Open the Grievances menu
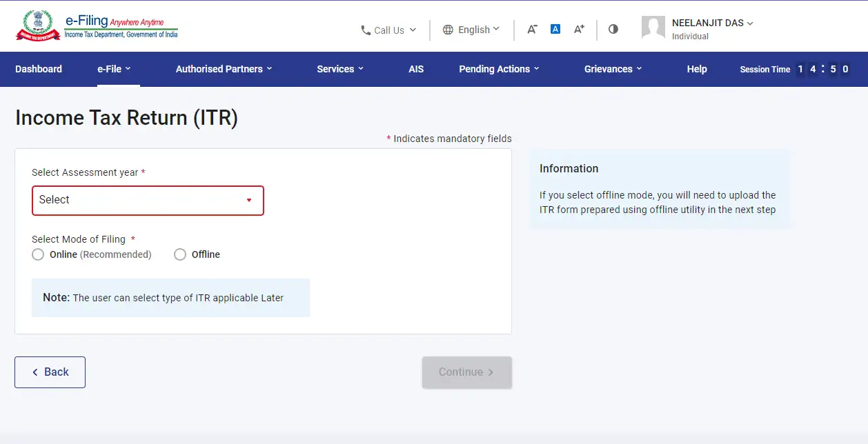Viewport: 868px width, 444px height. 613,69
